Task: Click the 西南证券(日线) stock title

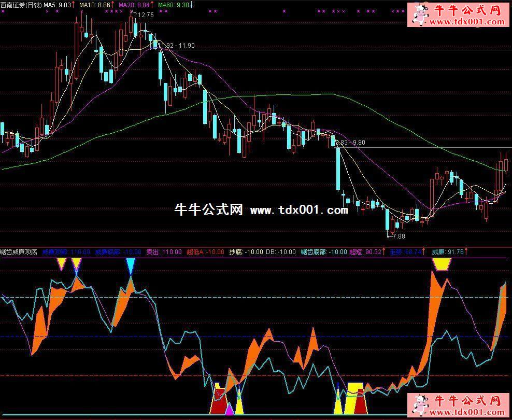Action: point(21,5)
